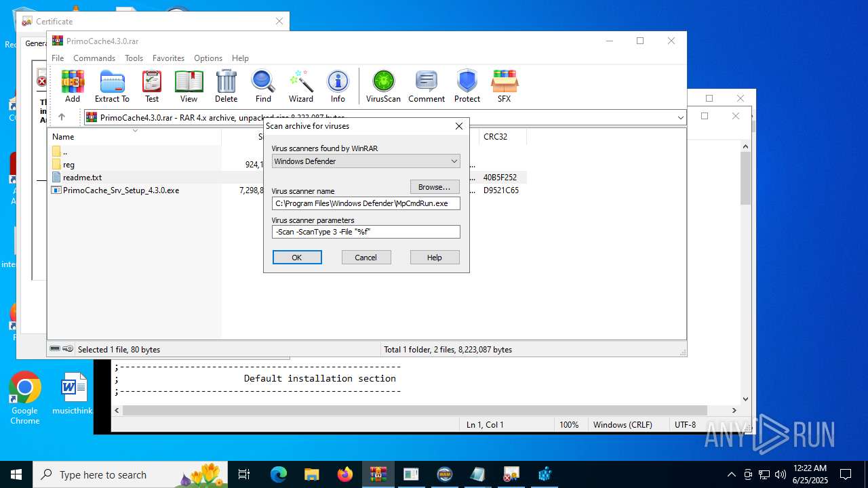868x488 pixels.
Task: Open the Favorites menu
Action: (168, 58)
